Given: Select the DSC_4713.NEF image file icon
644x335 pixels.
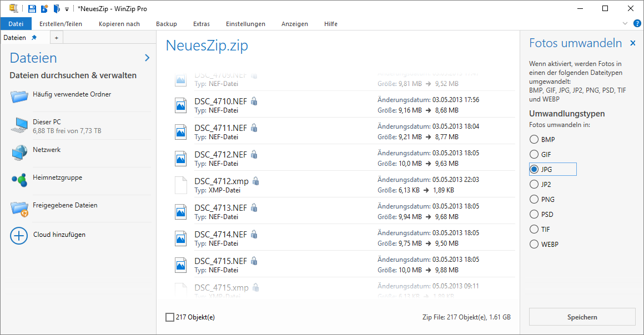Looking at the screenshot, I should 181,212.
